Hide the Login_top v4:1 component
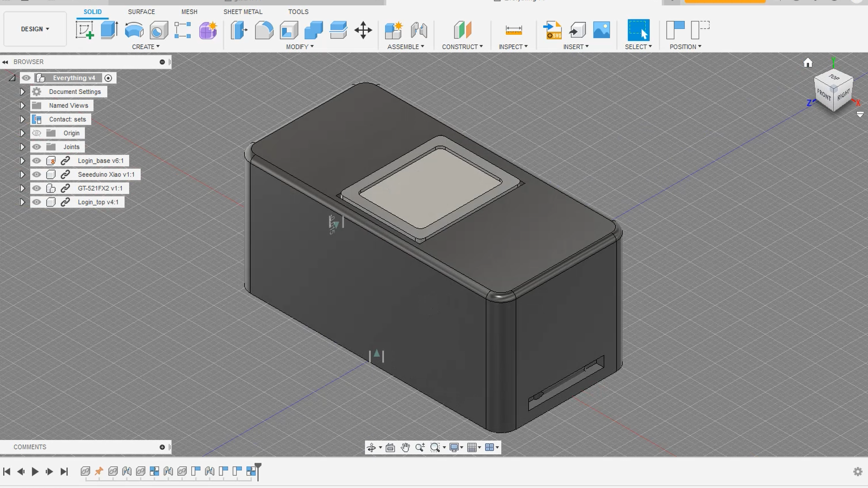 tap(36, 202)
